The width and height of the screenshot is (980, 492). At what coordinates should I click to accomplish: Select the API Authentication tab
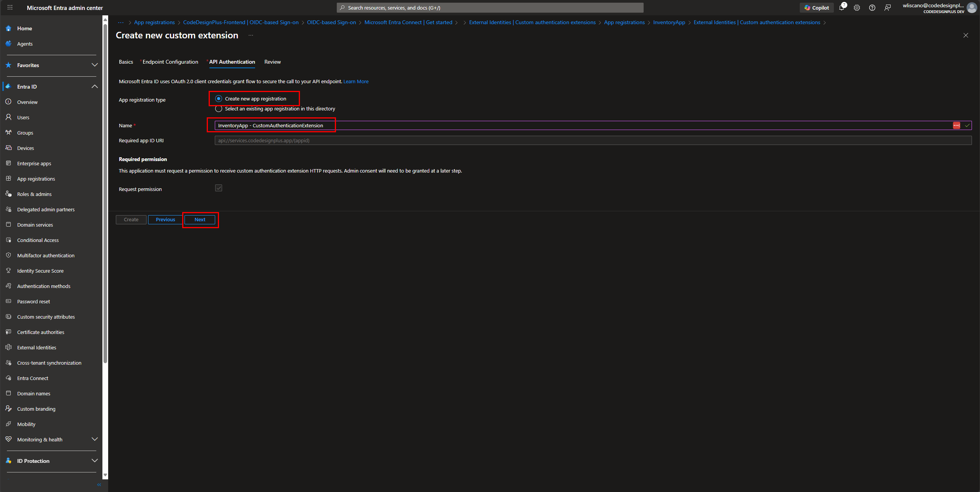(x=232, y=62)
